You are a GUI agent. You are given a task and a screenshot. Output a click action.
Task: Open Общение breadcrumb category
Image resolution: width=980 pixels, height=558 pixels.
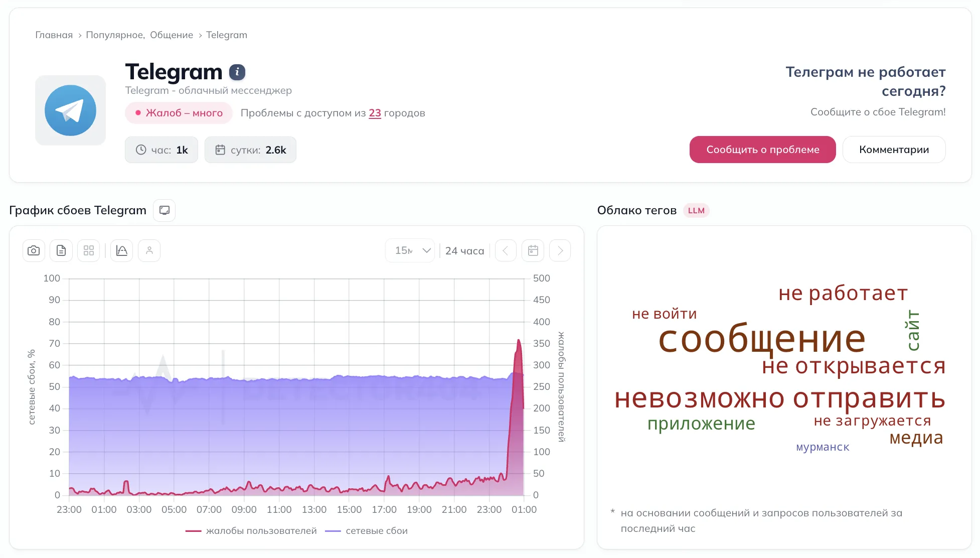click(172, 35)
